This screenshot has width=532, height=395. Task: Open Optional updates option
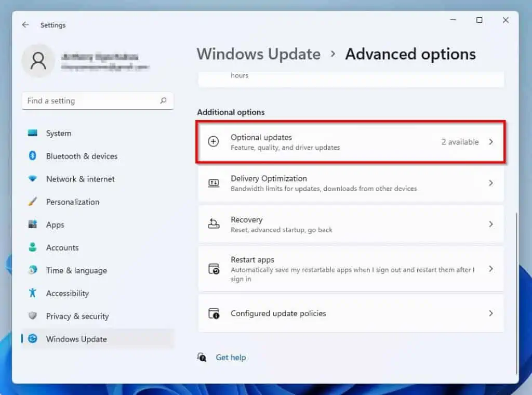click(351, 142)
